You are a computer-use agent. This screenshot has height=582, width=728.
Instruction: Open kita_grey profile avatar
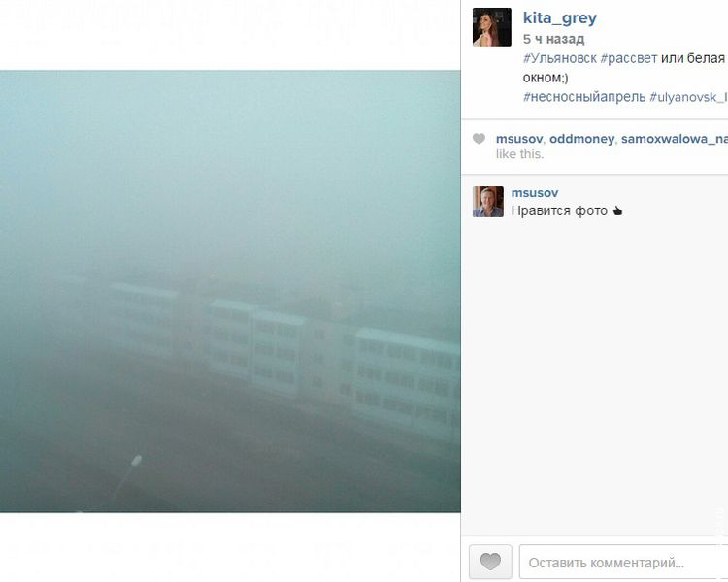pos(492,27)
